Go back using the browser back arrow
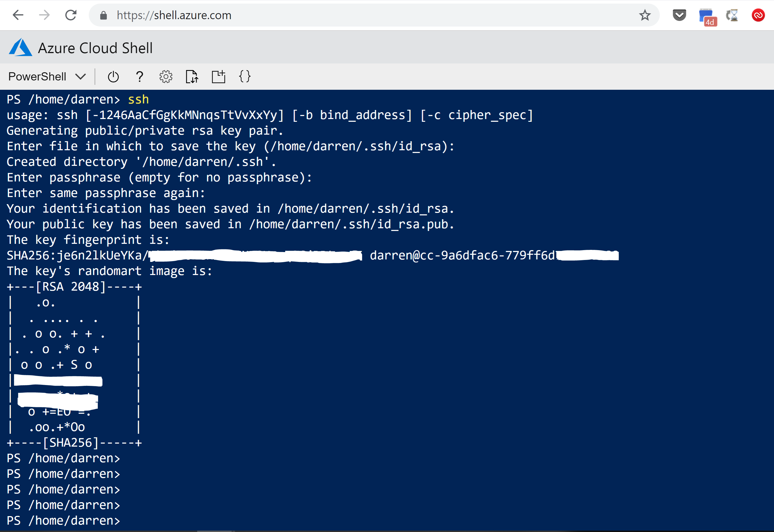The height and width of the screenshot is (532, 774). point(18,15)
